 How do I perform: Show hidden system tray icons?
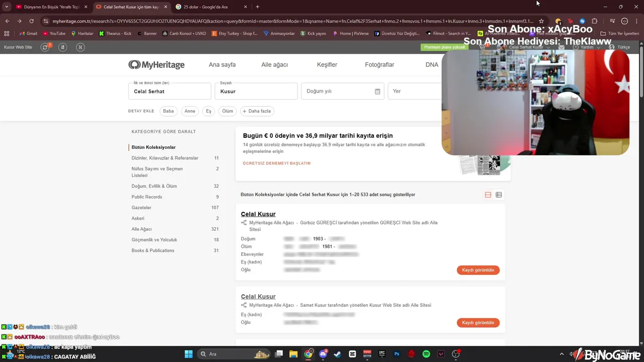[x=562, y=354]
